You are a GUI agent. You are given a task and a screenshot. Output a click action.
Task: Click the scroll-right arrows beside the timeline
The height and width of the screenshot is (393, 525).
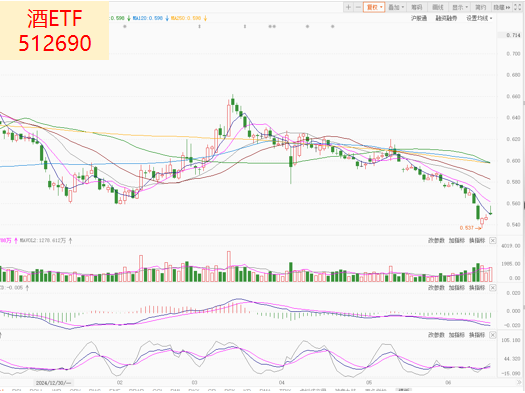tap(520, 382)
